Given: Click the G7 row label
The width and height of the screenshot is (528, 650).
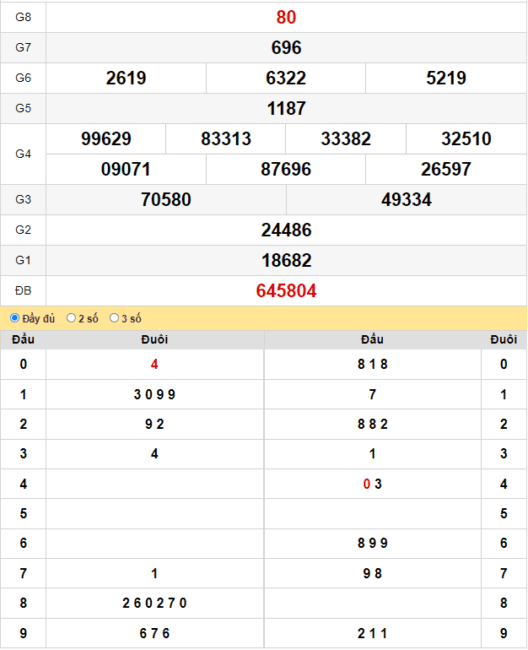Looking at the screenshot, I should coord(23,48).
